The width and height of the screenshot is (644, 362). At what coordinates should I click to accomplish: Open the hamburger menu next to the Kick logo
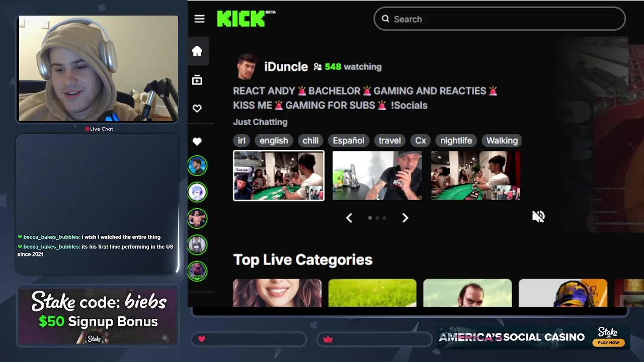[x=199, y=19]
